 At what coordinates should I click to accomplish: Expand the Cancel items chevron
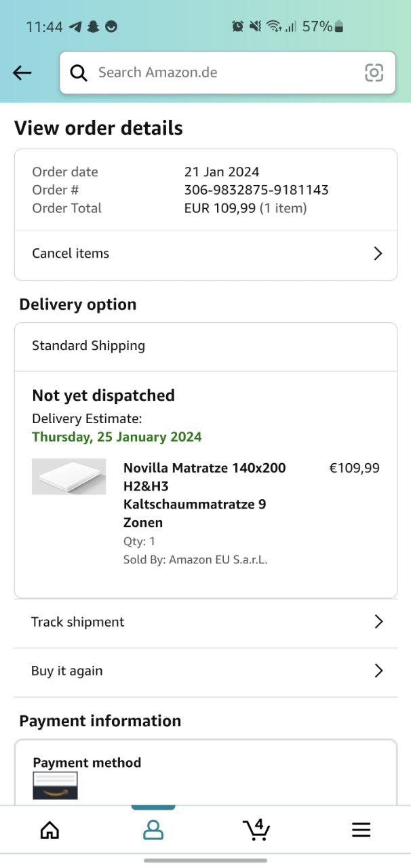(378, 254)
